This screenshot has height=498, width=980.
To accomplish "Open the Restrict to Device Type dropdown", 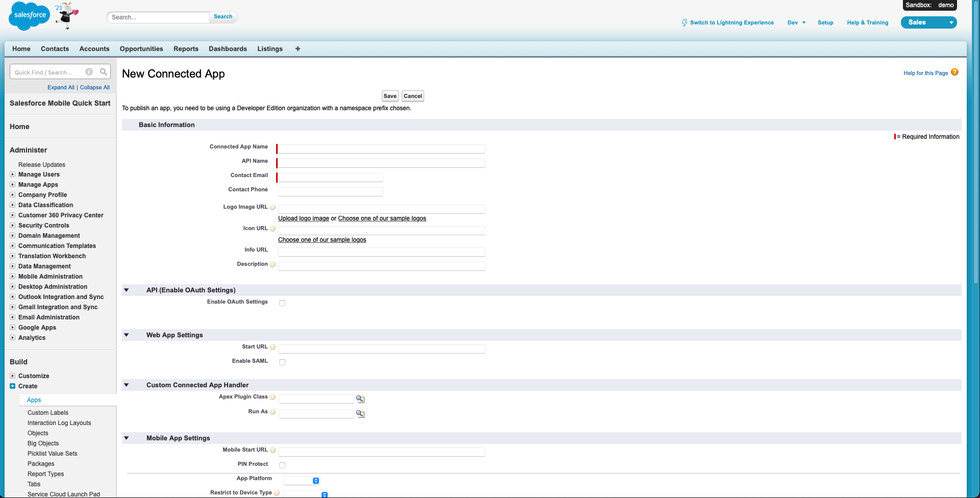I will pyautogui.click(x=306, y=494).
